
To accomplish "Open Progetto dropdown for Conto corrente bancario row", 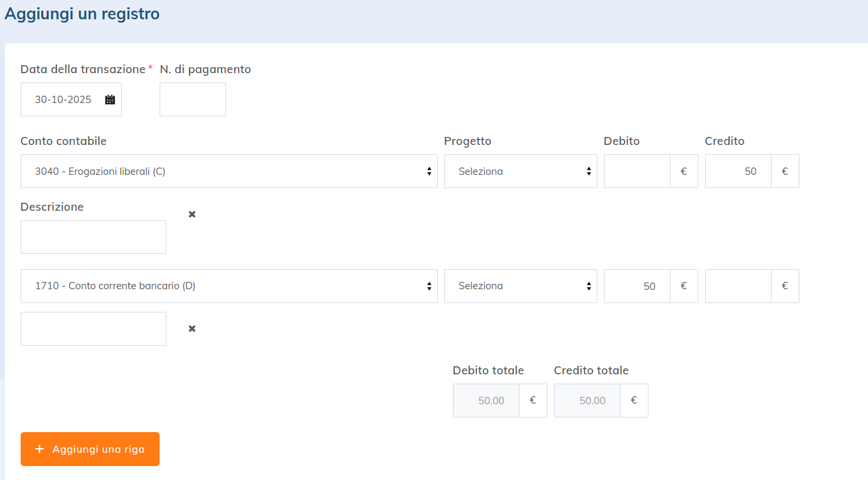I will [x=520, y=286].
